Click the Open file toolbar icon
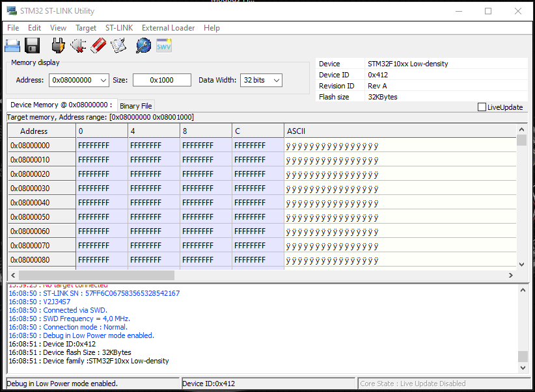 click(x=12, y=46)
